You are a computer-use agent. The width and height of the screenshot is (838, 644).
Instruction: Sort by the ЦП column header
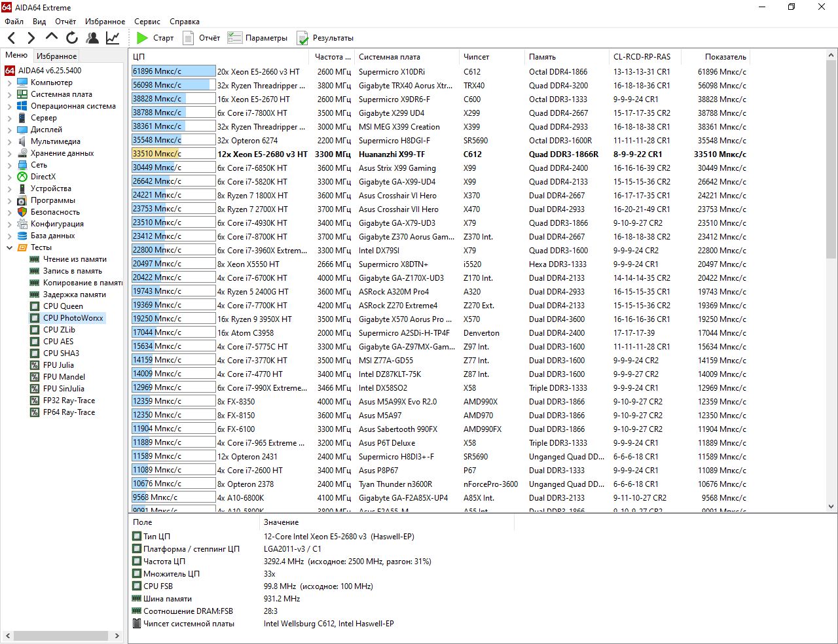point(219,57)
